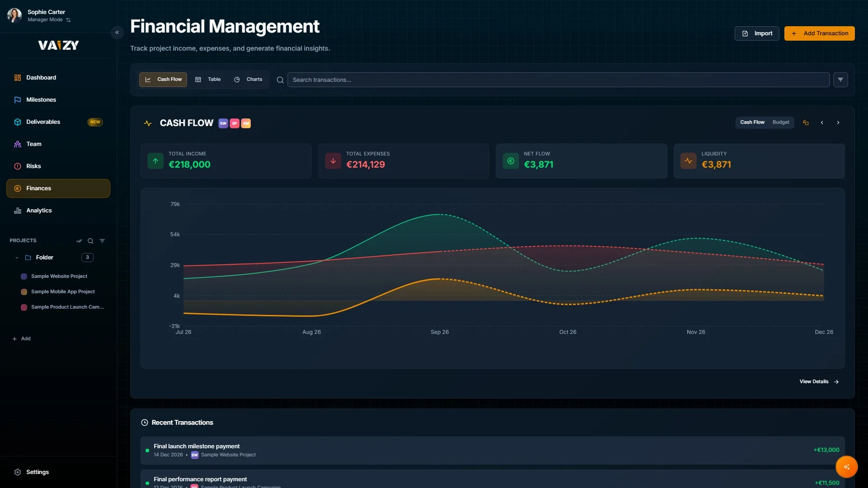868x488 pixels.
Task: Select Finances in the sidebar
Action: click(x=58, y=188)
